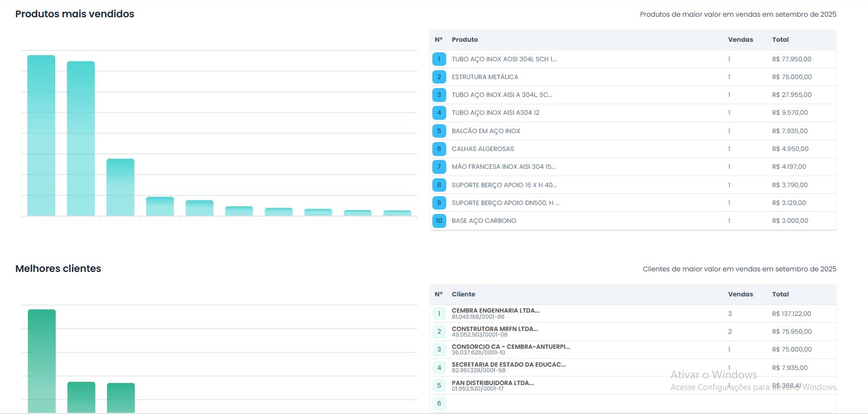Viewport: 868px width, 414px height.
Task: Click CNPJ 49.052.503/0001-08
Action: coord(480,335)
